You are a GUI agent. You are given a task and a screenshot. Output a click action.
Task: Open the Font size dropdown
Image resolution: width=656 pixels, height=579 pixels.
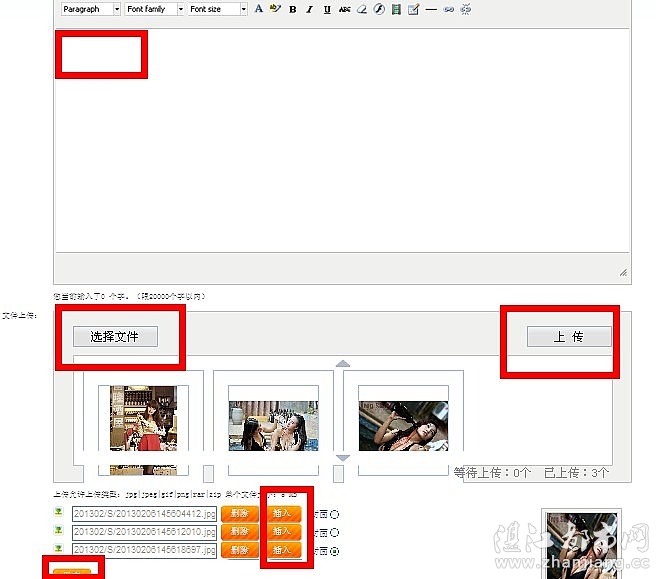pyautogui.click(x=217, y=9)
